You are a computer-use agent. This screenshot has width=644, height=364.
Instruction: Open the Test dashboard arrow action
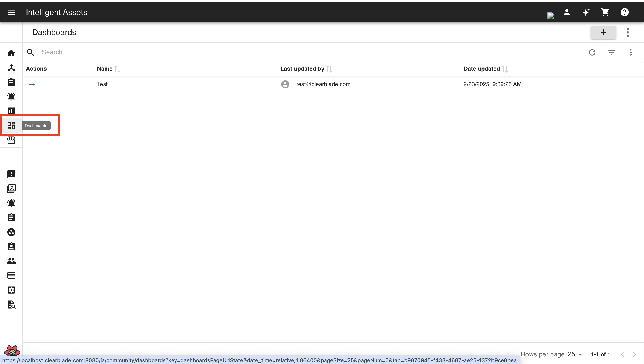tap(32, 84)
